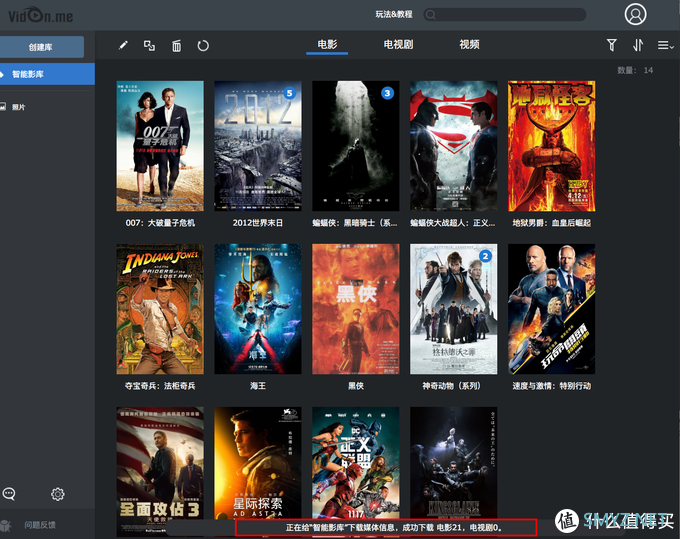
Task: Click the trash delete icon
Action: (x=177, y=46)
